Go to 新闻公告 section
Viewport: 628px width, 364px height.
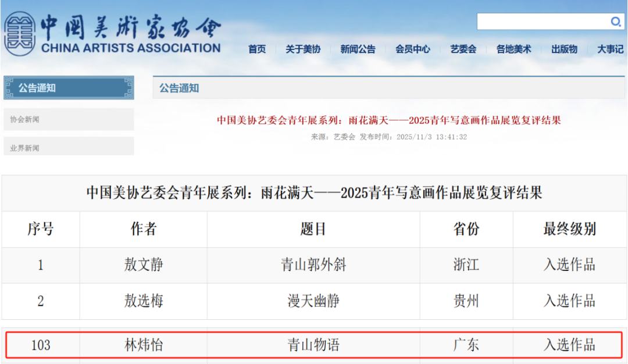coord(358,49)
